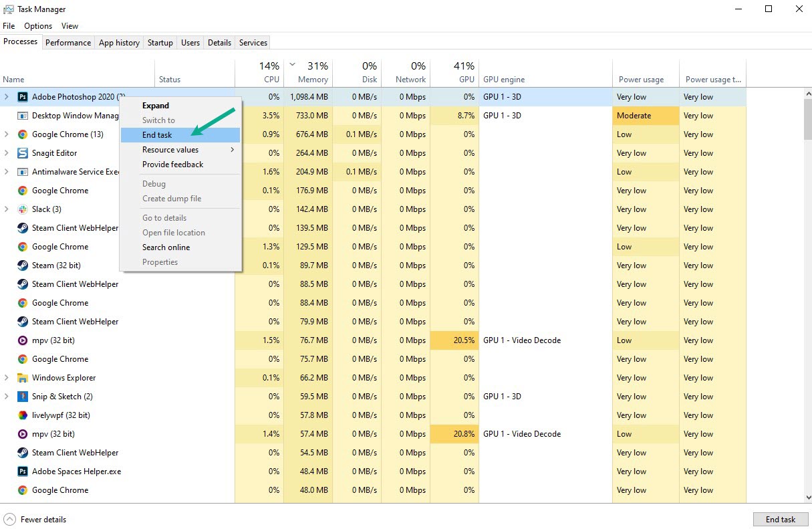Sort by the Disk column header
This screenshot has height=529, width=812.
pyautogui.click(x=357, y=73)
